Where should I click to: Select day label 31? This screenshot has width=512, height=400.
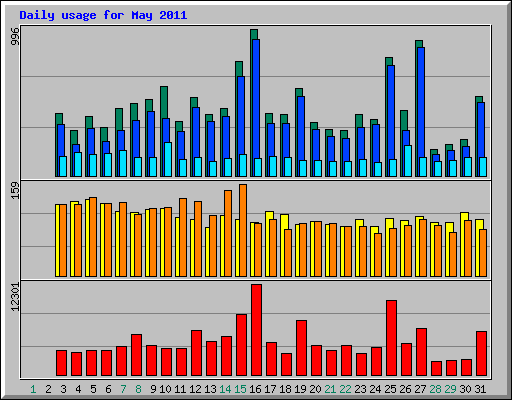tap(480, 389)
